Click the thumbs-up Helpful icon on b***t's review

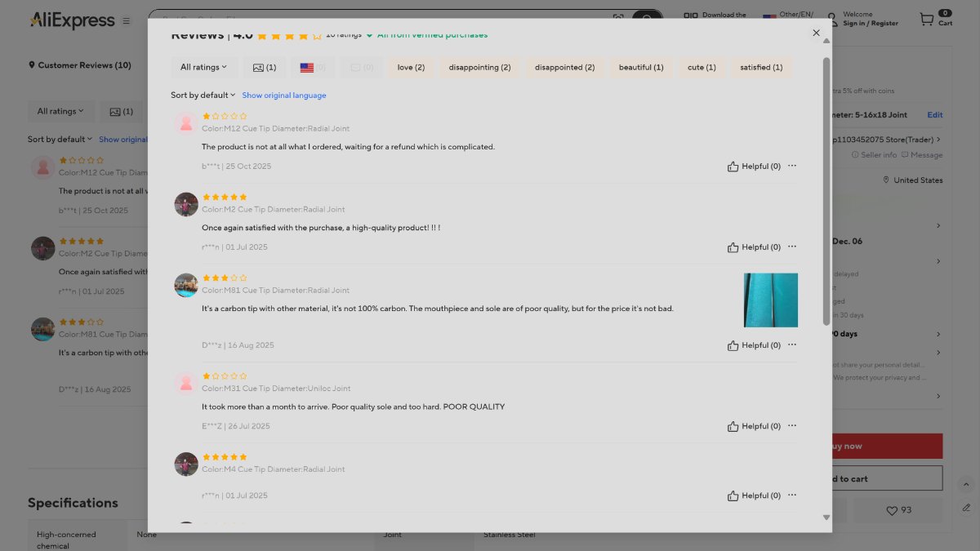pyautogui.click(x=733, y=167)
